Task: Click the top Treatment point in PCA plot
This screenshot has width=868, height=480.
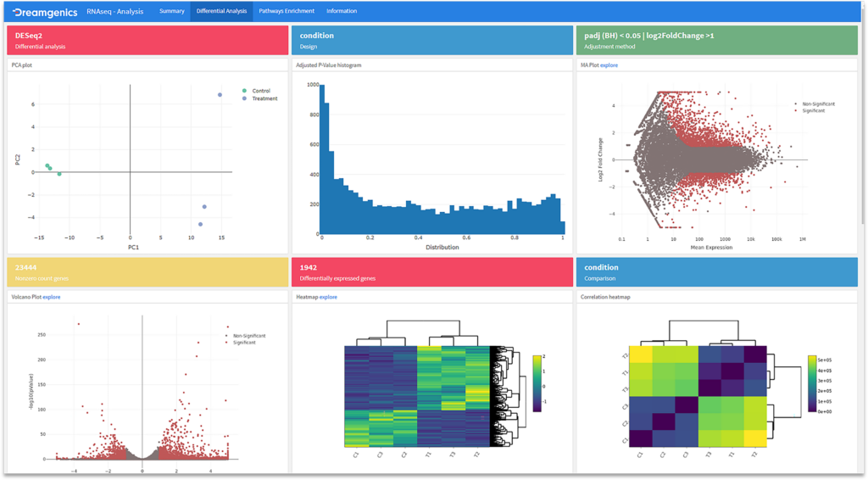Action: pos(220,95)
